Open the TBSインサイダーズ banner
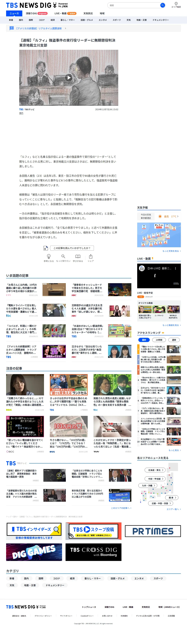Image resolution: width=187 pixels, height=644 pixels. [x=34, y=531]
